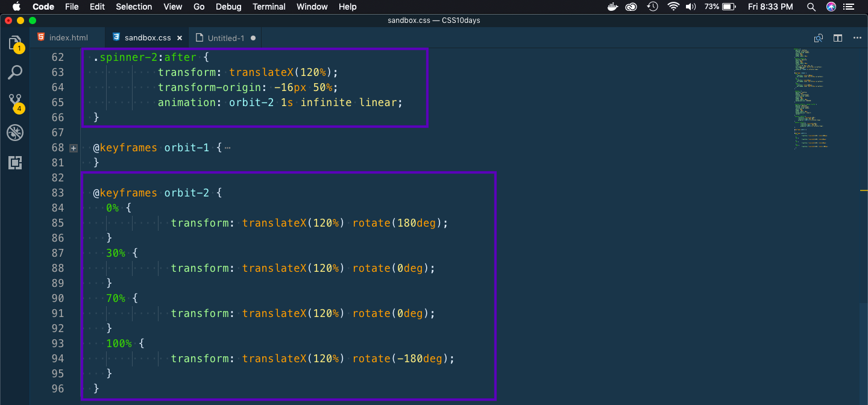Click the vertical scrollbar thumb of the editor
868x405 pixels.
(x=864, y=353)
